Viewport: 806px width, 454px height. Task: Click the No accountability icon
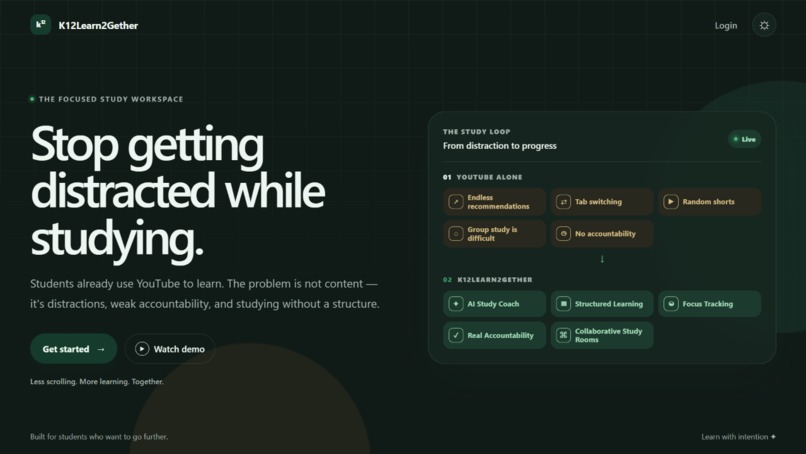563,233
